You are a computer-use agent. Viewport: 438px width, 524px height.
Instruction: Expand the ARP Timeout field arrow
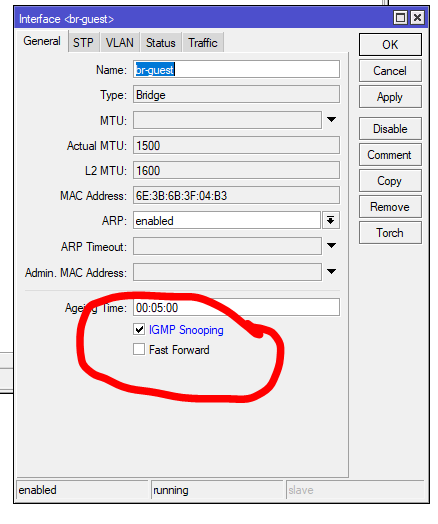(x=331, y=246)
